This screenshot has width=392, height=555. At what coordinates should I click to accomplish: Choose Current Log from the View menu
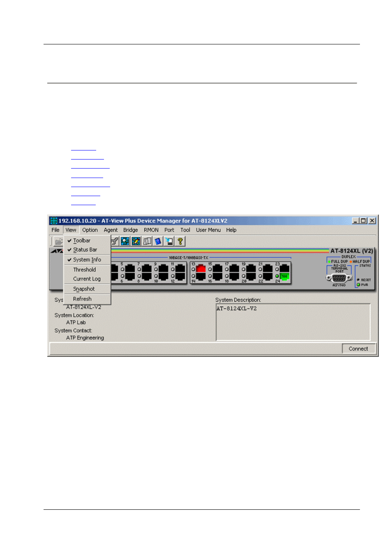87,279
